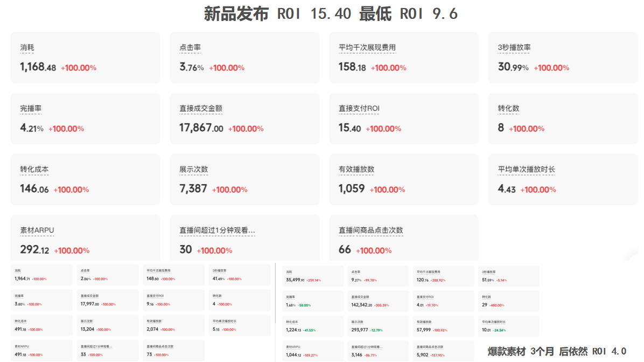Select the 平均千次展现费用 value 148.80
Image resolution: width=644 pixels, height=362 pixels.
pos(152,279)
